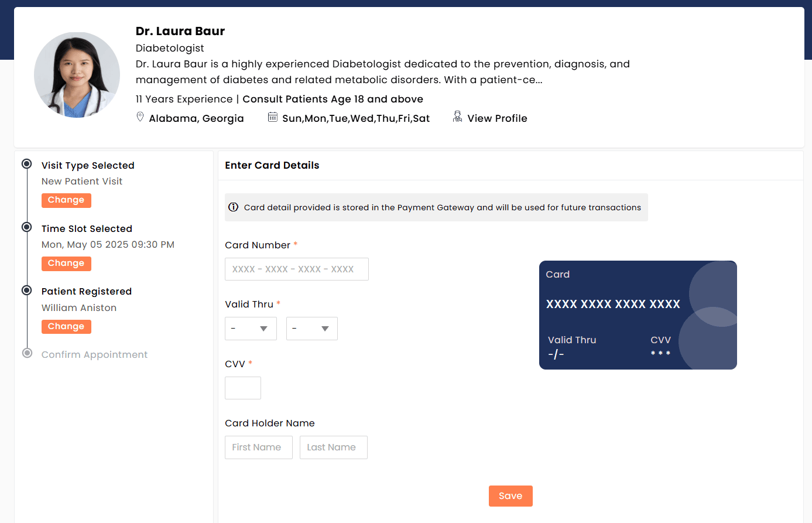The height and width of the screenshot is (523, 812).
Task: Open Dr. Laura Baur's full profile
Action: tap(497, 118)
